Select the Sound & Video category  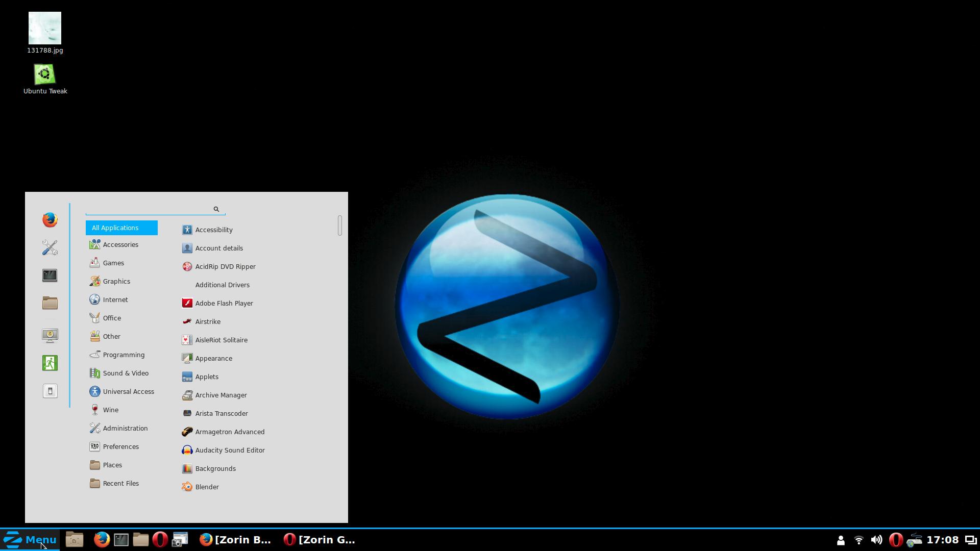(125, 373)
